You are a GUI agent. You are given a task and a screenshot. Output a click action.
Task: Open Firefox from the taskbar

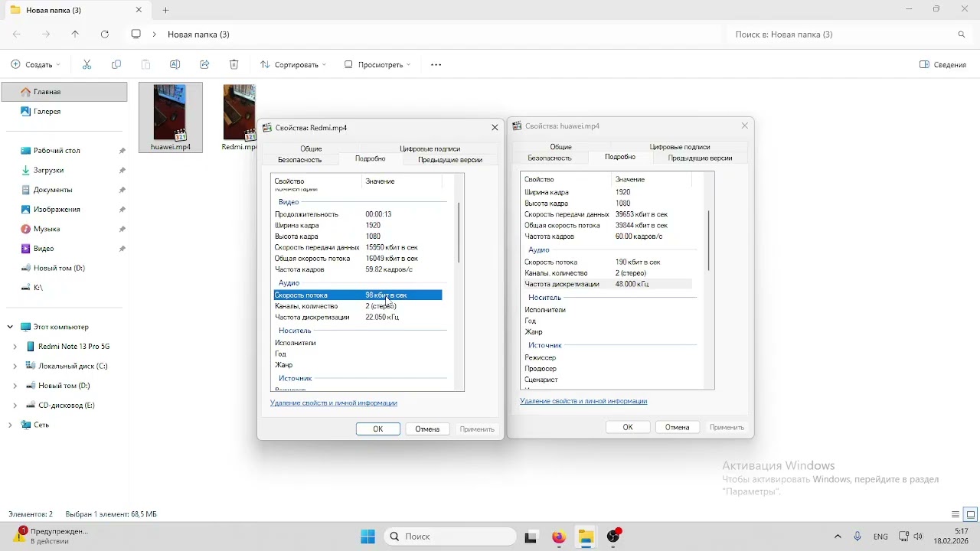(x=559, y=537)
